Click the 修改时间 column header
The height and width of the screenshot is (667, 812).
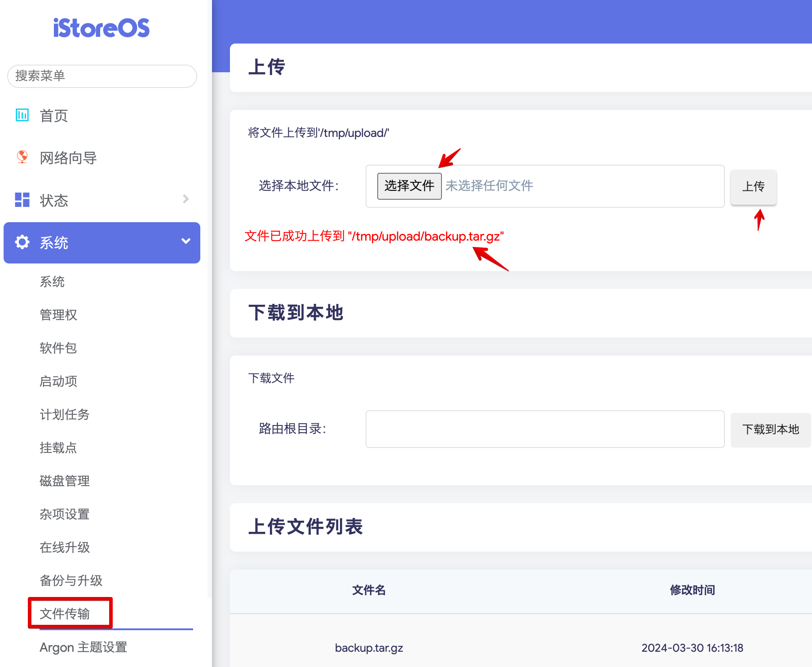[692, 590]
